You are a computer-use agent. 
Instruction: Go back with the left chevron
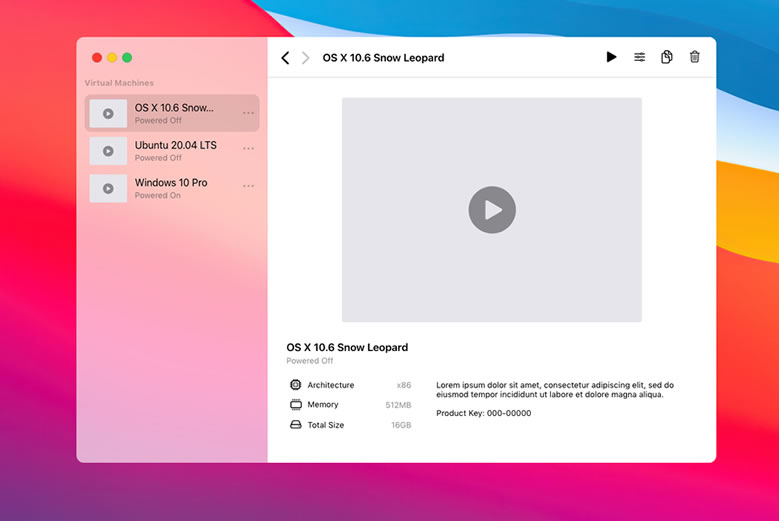[285, 58]
